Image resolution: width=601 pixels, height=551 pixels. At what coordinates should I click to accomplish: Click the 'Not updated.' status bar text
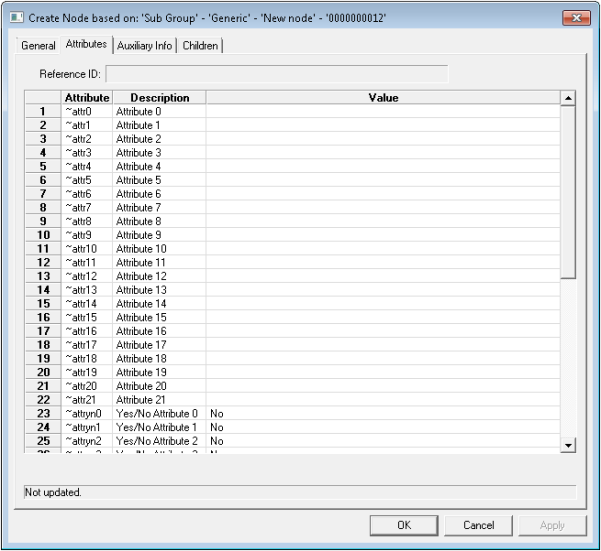[x=53, y=492]
